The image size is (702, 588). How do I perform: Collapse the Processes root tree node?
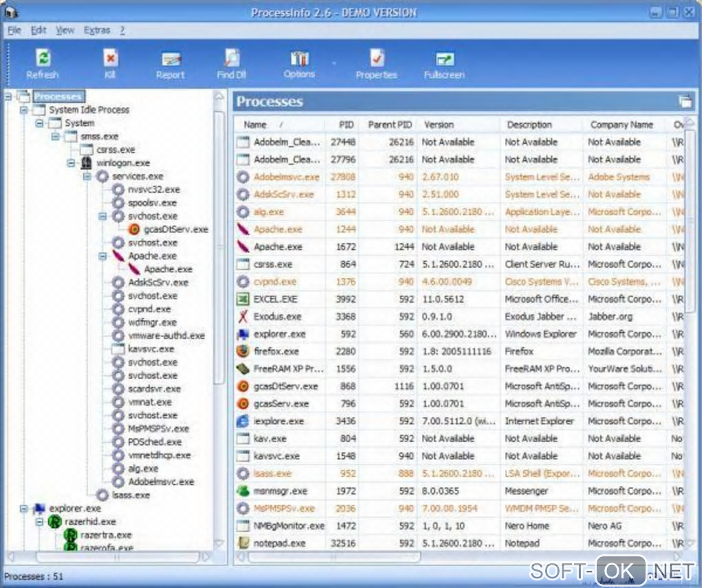[x=8, y=96]
